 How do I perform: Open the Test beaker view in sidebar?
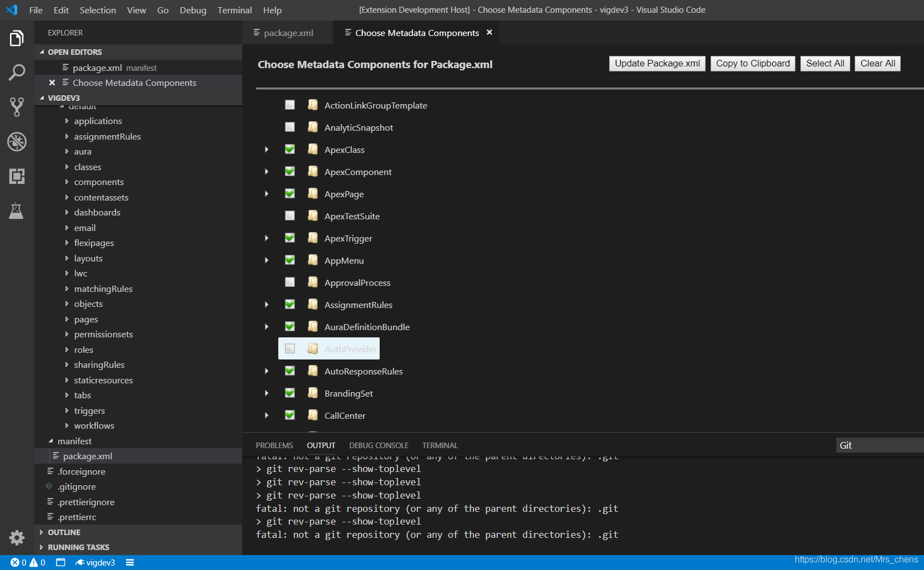[x=17, y=211]
